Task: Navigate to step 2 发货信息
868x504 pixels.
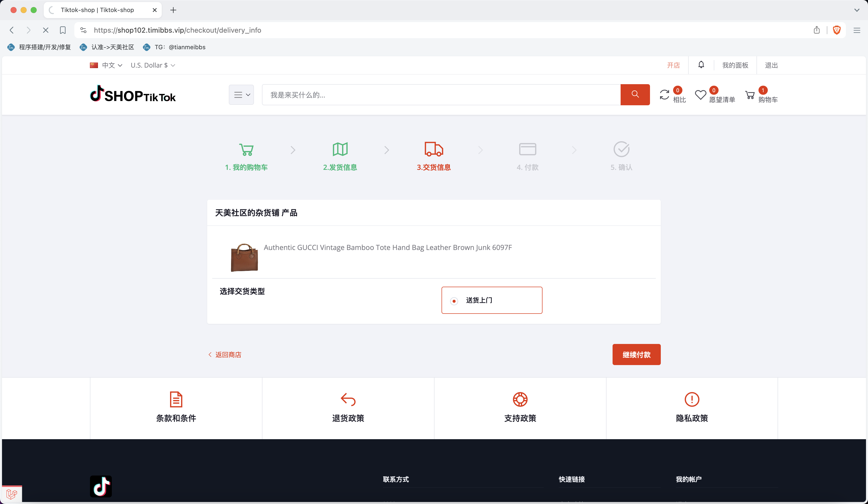Action: (339, 156)
